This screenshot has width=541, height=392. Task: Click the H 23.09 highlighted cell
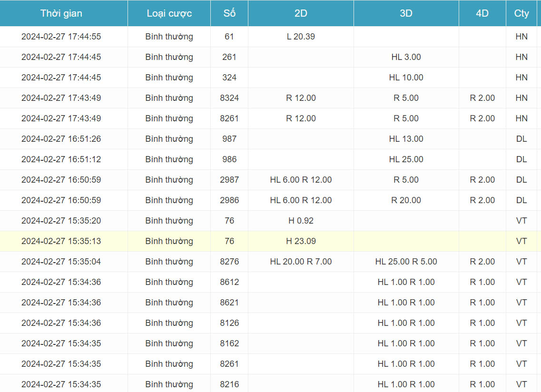pos(301,241)
